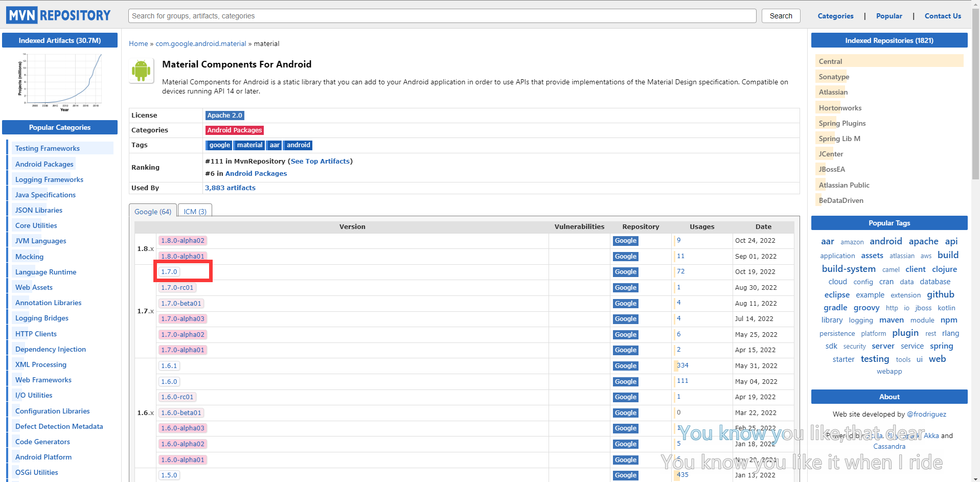
Task: Open the Central repository in sidebar
Action: tap(830, 61)
